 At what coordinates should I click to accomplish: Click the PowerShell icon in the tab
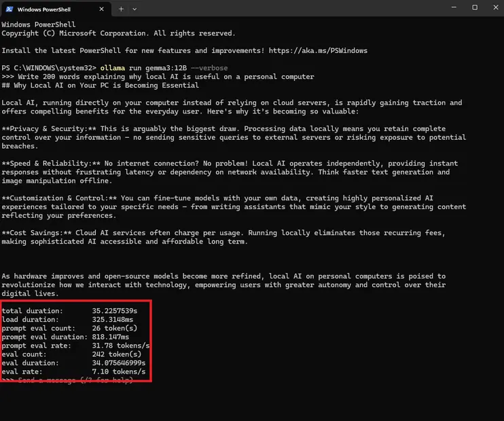[x=10, y=9]
